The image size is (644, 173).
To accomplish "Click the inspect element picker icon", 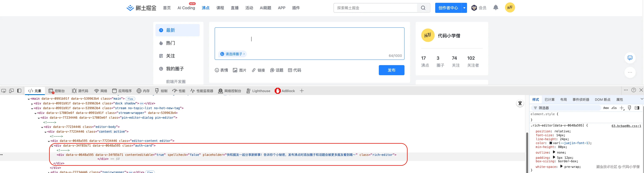I will tap(4, 91).
